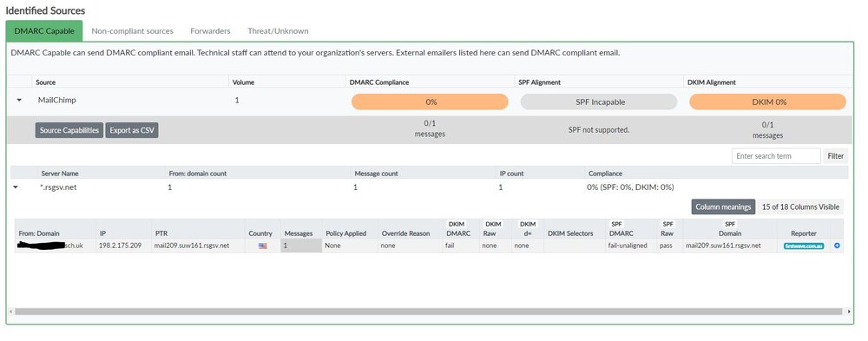This screenshot has height=341, width=868.
Task: Switch to the DMARC Capable tab
Action: [44, 31]
